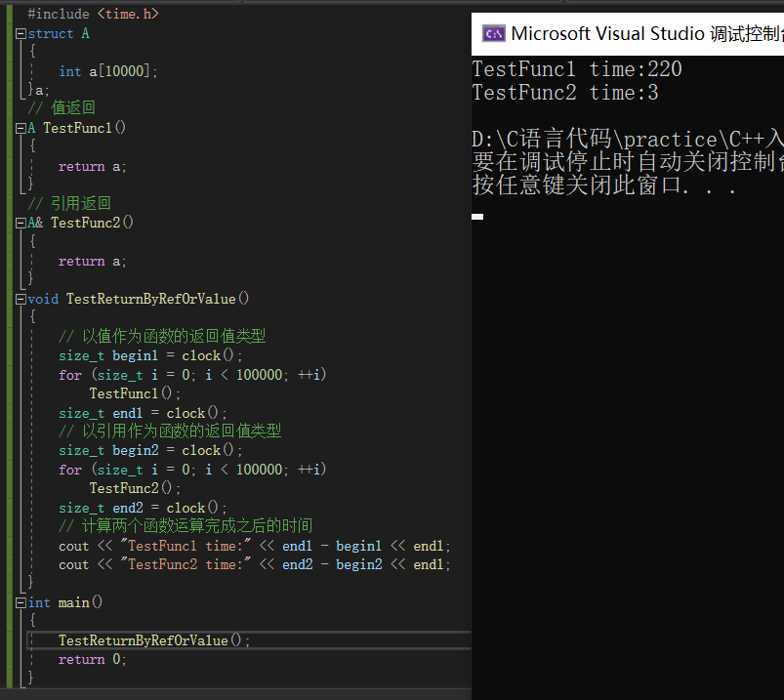This screenshot has height=700, width=784.
Task: Click the cout line printing TestFunc1 time
Action: (x=255, y=546)
